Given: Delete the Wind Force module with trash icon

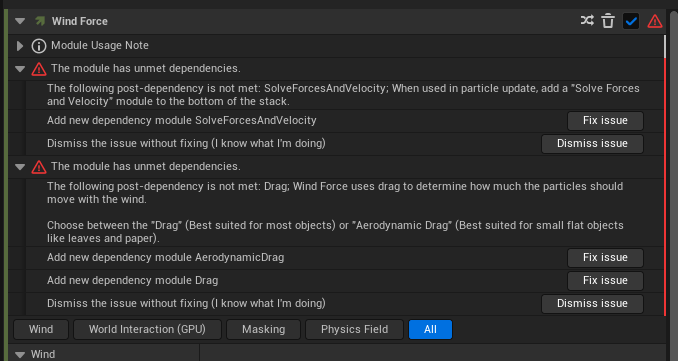Looking at the screenshot, I should (x=608, y=21).
